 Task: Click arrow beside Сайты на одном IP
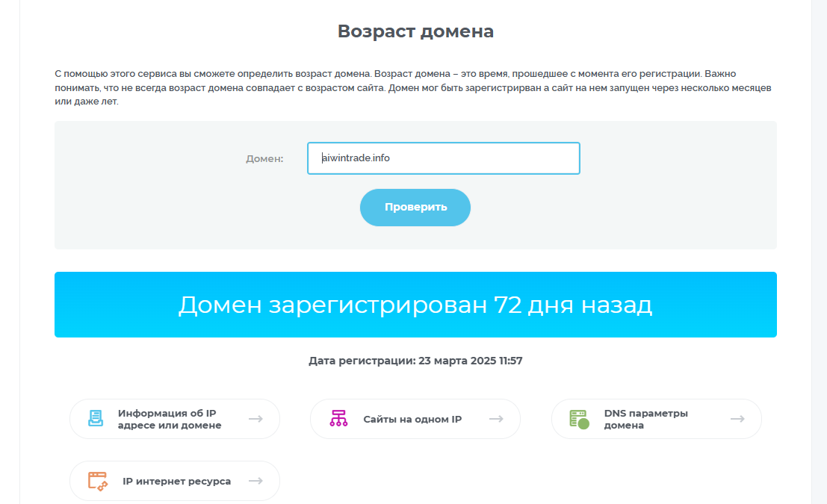pyautogui.click(x=496, y=419)
